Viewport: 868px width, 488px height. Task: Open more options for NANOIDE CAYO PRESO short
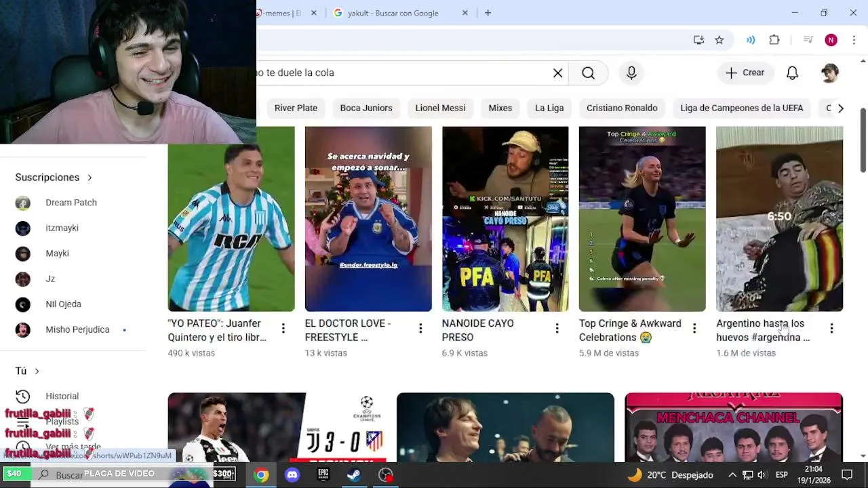pos(557,329)
